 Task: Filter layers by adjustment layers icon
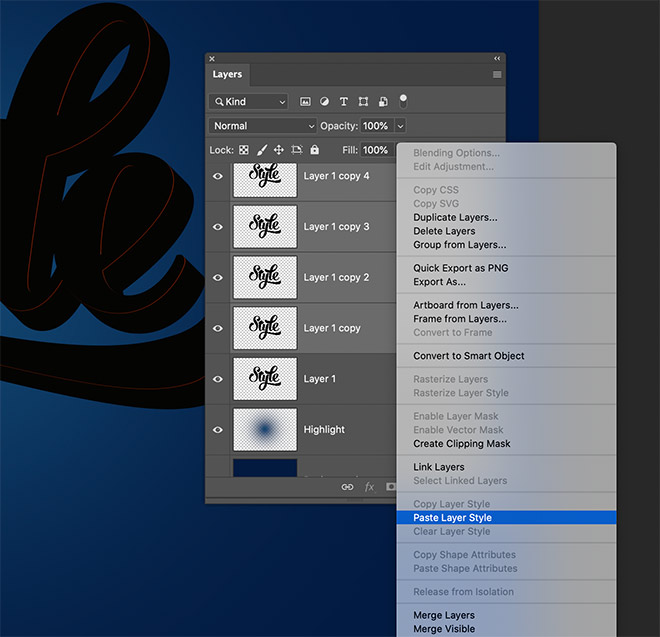coord(325,102)
